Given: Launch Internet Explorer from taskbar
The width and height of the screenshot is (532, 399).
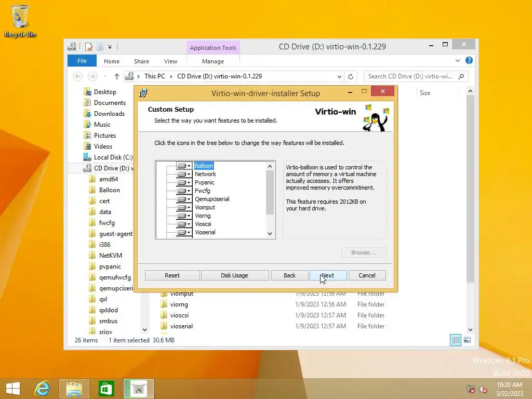Looking at the screenshot, I should [x=43, y=389].
